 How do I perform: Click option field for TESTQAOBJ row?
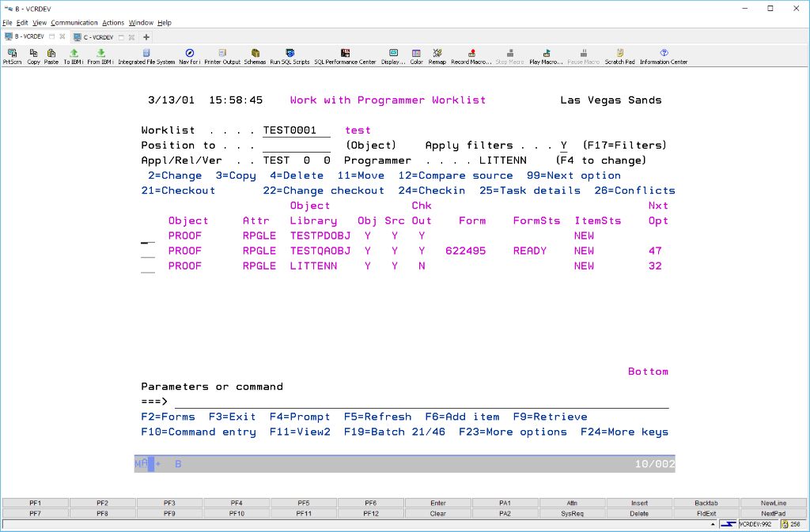(x=148, y=251)
